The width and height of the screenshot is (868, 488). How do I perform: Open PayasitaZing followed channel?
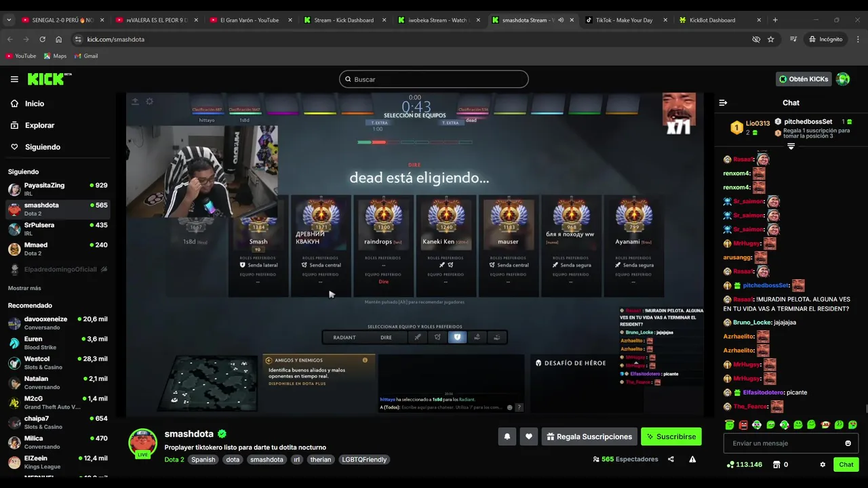(x=58, y=189)
